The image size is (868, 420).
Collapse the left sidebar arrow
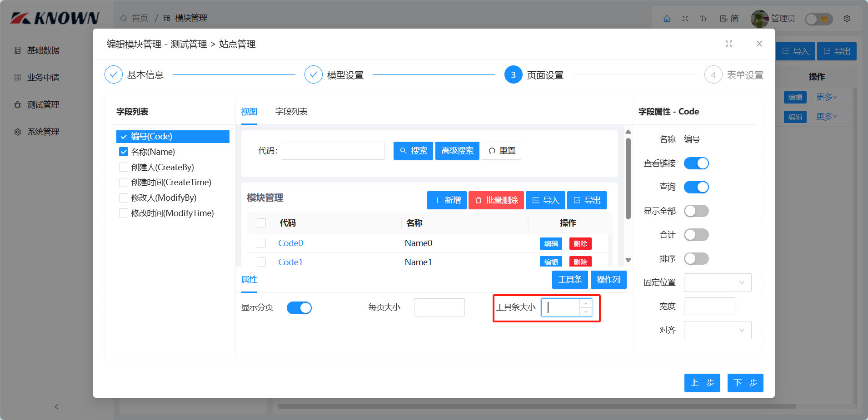tap(57, 407)
